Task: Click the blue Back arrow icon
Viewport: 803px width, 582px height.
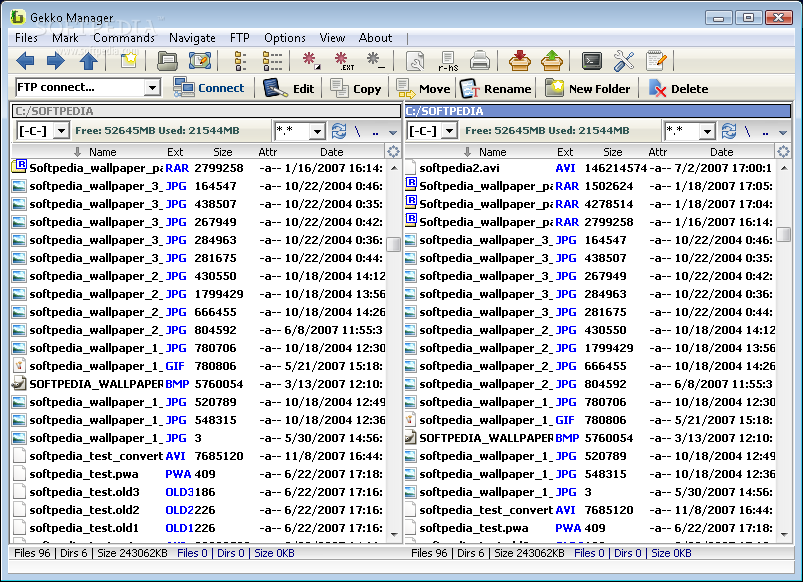Action: point(25,61)
